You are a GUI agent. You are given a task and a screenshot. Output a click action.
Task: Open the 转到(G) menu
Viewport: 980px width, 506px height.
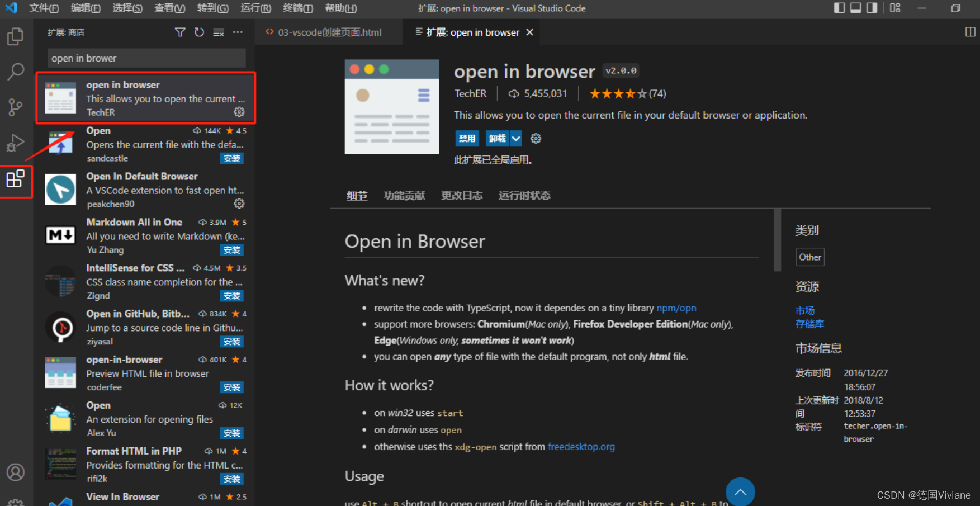pos(213,8)
